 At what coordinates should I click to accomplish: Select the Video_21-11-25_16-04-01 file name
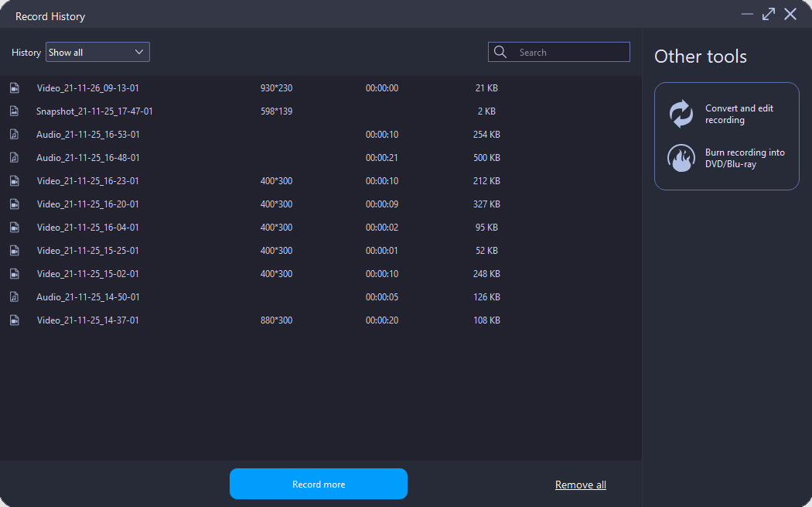87,228
